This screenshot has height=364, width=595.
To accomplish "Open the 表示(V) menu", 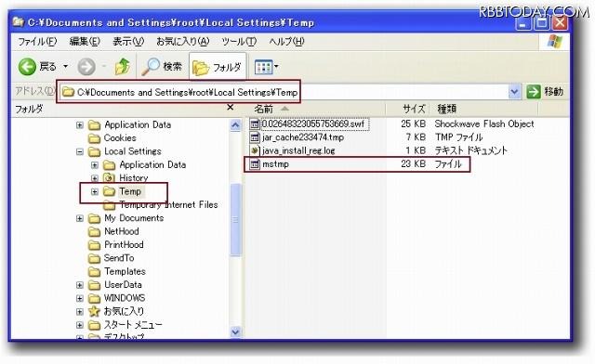I will point(128,42).
